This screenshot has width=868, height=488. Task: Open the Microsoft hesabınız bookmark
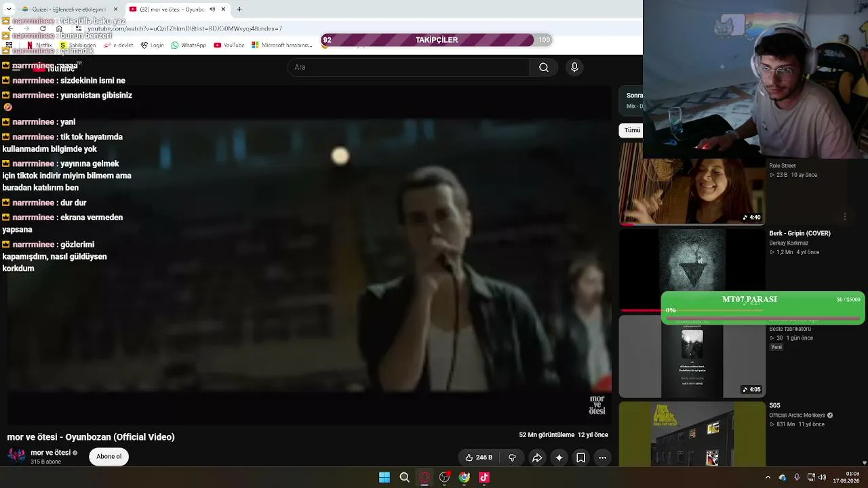[x=282, y=45]
